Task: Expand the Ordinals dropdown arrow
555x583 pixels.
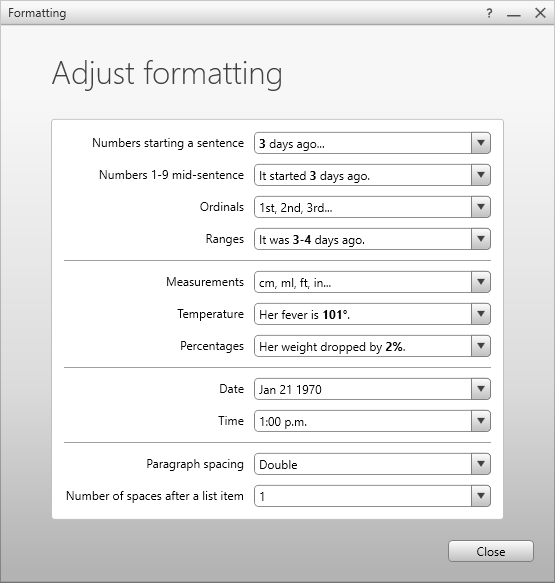Action: 481,207
